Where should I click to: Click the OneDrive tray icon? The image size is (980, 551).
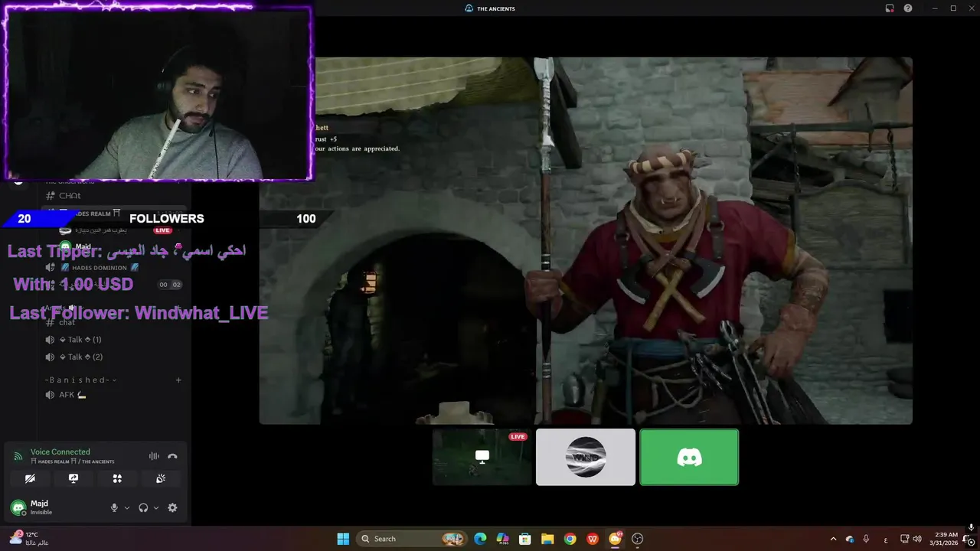[850, 539]
